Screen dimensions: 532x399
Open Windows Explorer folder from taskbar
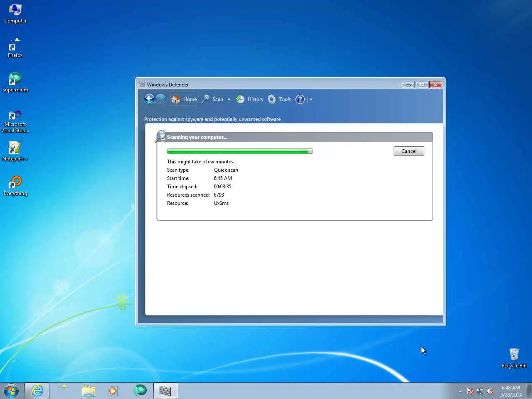click(x=89, y=391)
